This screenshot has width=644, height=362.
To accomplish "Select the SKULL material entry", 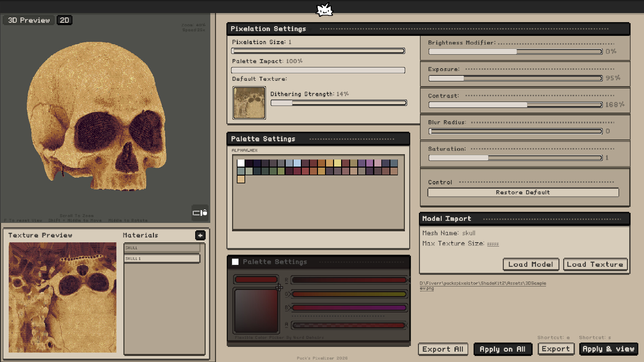I will [x=162, y=248].
